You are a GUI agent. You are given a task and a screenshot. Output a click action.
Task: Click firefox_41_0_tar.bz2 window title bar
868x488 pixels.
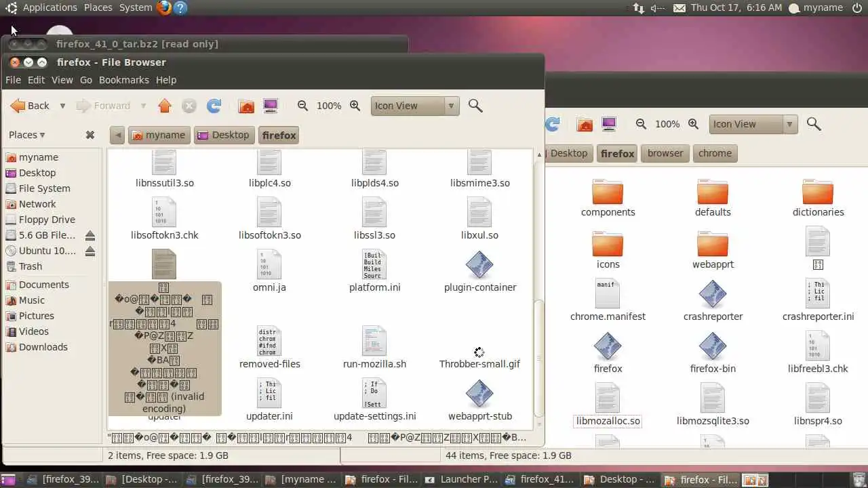[205, 44]
